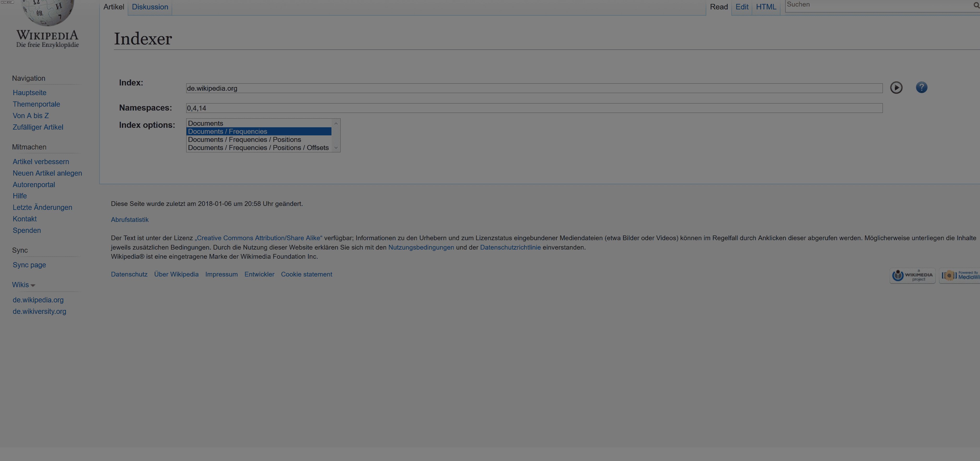This screenshot has height=461, width=980.
Task: Open the Entwickler footer link
Action: coord(259,274)
